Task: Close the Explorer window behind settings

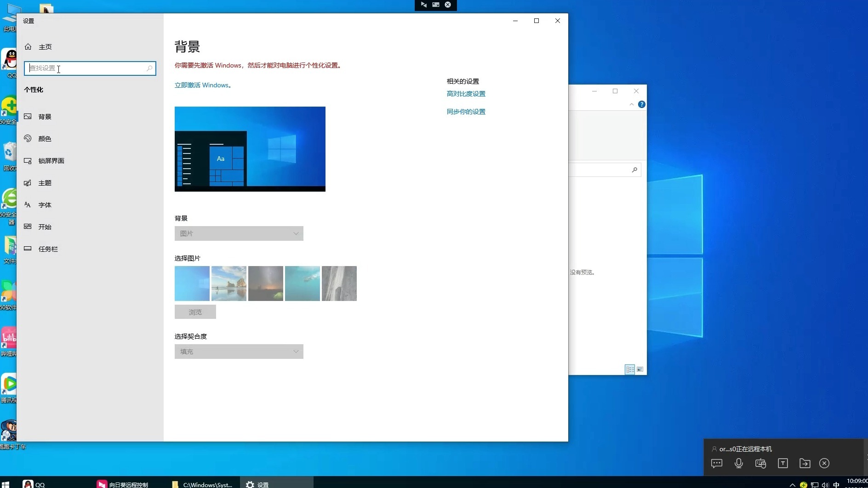Action: coord(636,91)
